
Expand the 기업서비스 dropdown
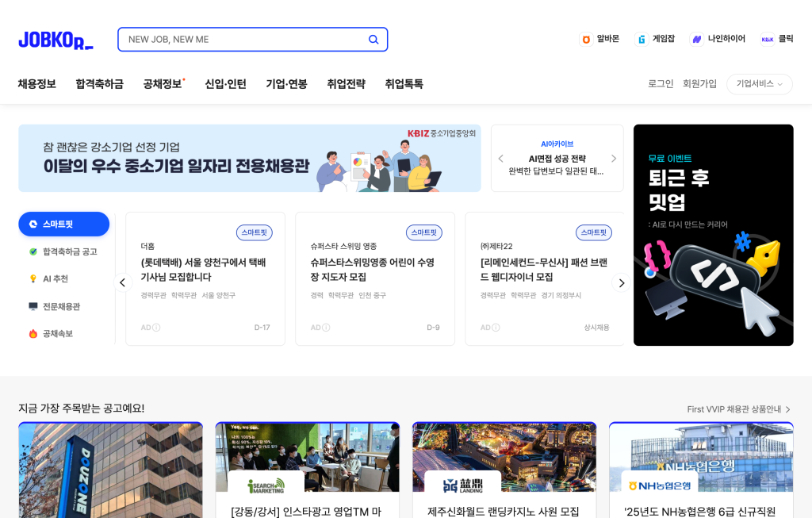(759, 84)
